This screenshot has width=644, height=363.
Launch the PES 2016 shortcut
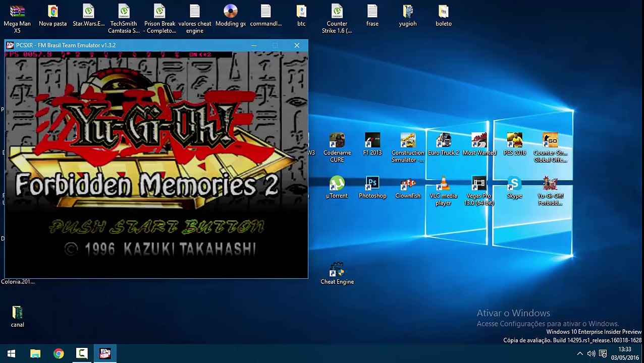(514, 140)
